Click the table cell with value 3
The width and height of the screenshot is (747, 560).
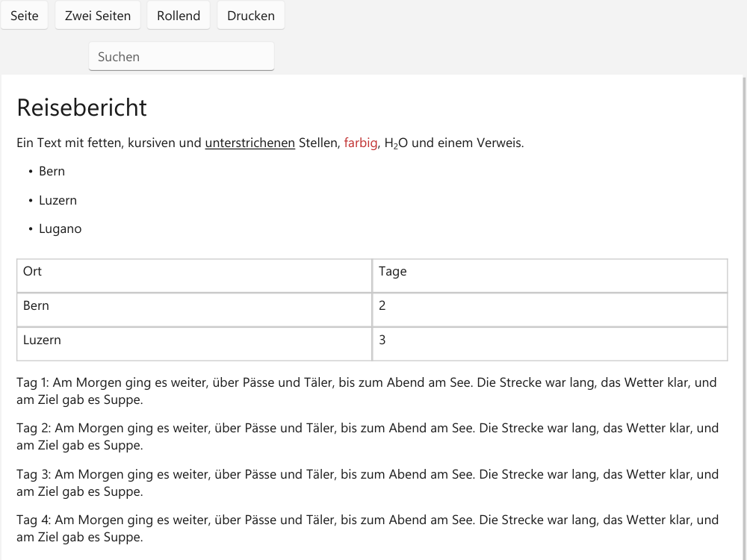[x=550, y=343]
